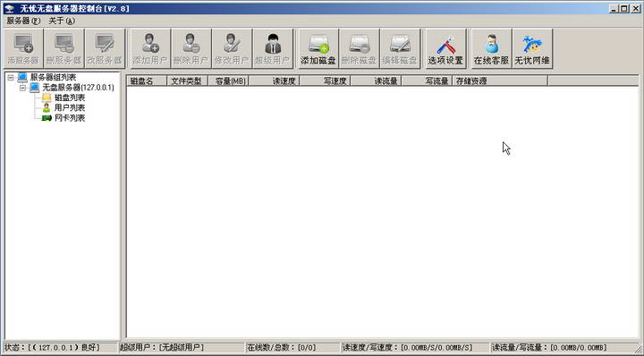Click the 文件类型 column header

coord(187,81)
